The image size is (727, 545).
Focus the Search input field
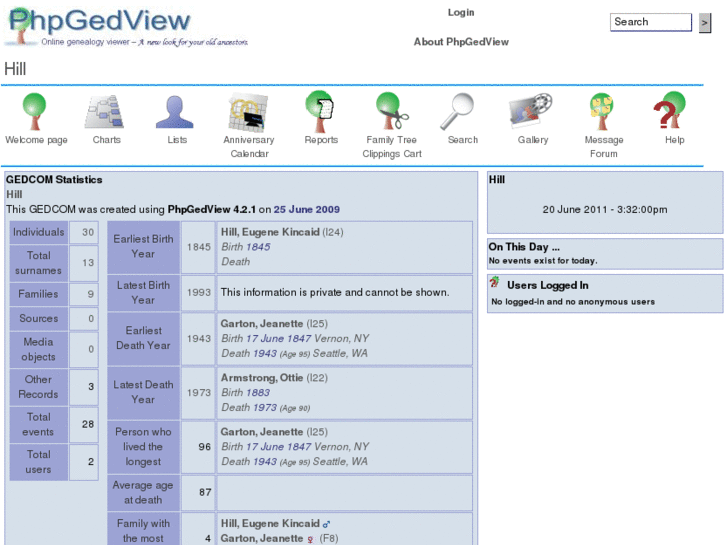click(650, 22)
